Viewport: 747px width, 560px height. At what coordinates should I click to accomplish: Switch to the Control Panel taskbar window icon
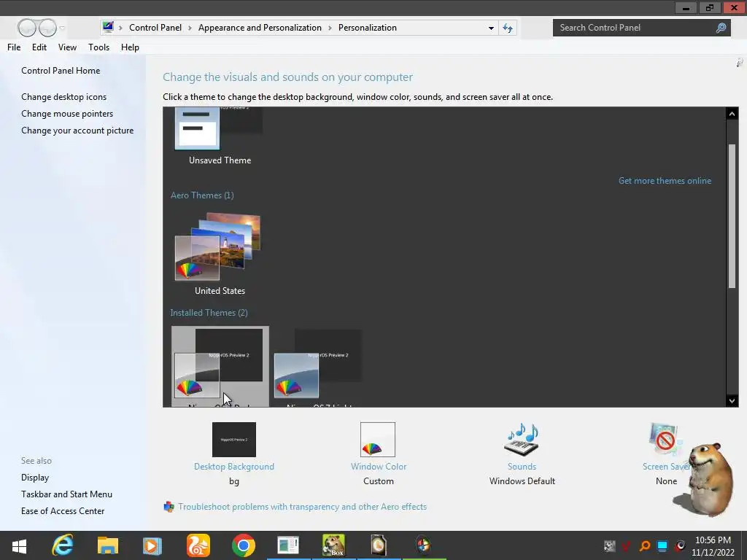288,545
